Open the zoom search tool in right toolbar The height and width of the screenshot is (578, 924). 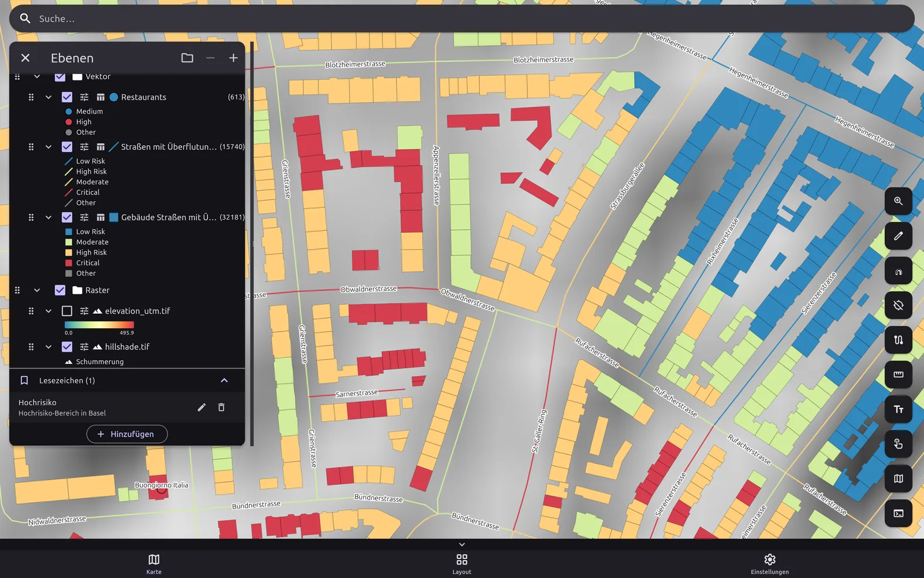click(x=899, y=201)
